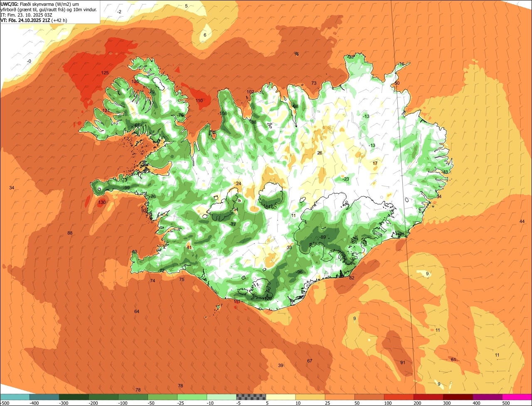Click the map value '121' in the Westfjords
This screenshot has height=406, width=532.
(106, 110)
